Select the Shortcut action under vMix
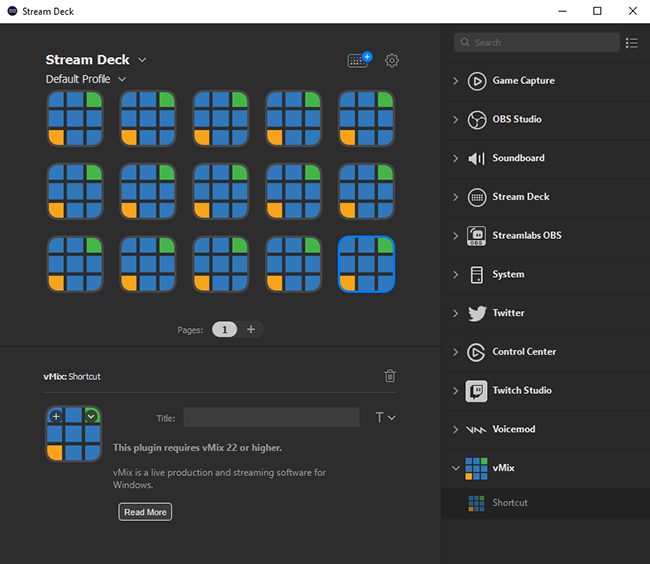This screenshot has width=650, height=564. click(x=509, y=503)
